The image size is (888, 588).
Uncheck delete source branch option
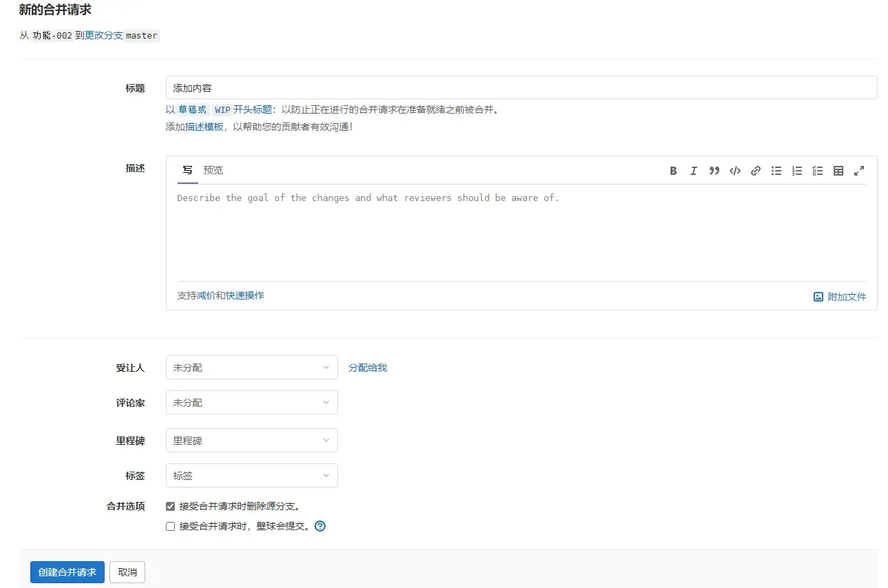(171, 506)
